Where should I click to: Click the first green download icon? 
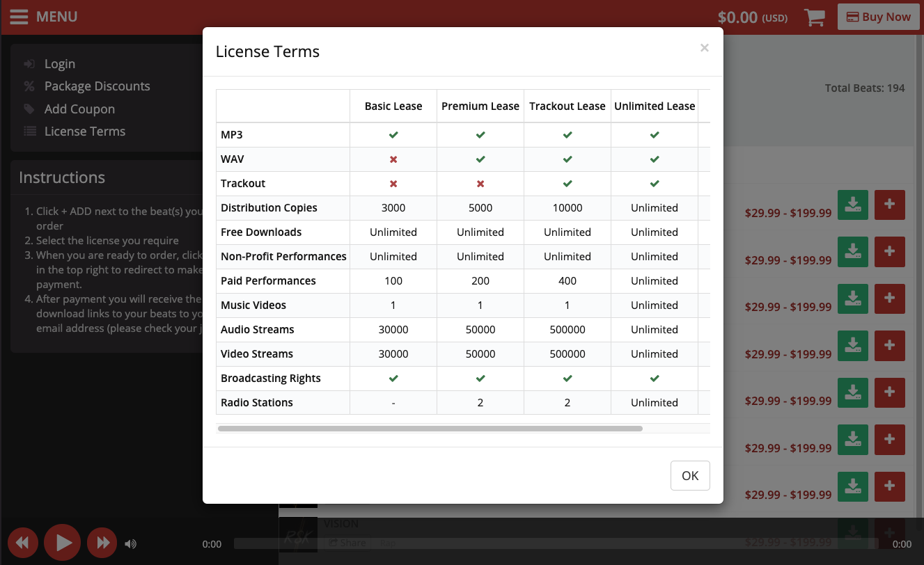[x=852, y=205]
